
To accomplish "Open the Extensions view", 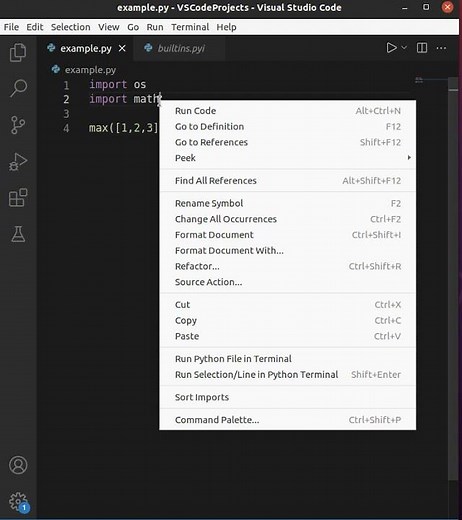I will [18, 198].
